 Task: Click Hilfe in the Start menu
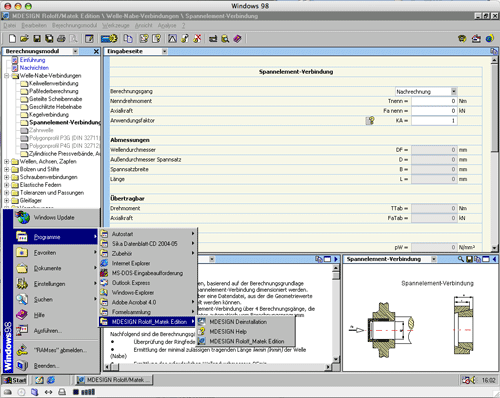(x=57, y=315)
